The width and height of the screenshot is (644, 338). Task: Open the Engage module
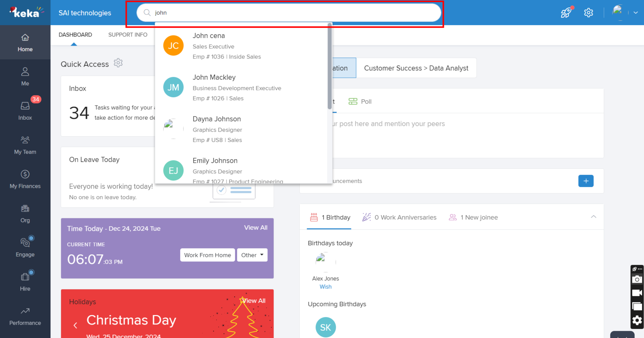click(25, 248)
